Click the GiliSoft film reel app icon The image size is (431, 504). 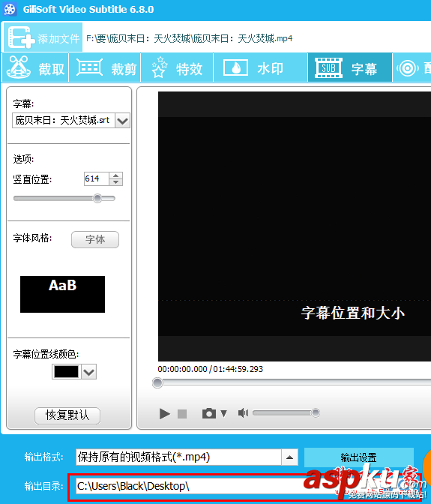10,9
